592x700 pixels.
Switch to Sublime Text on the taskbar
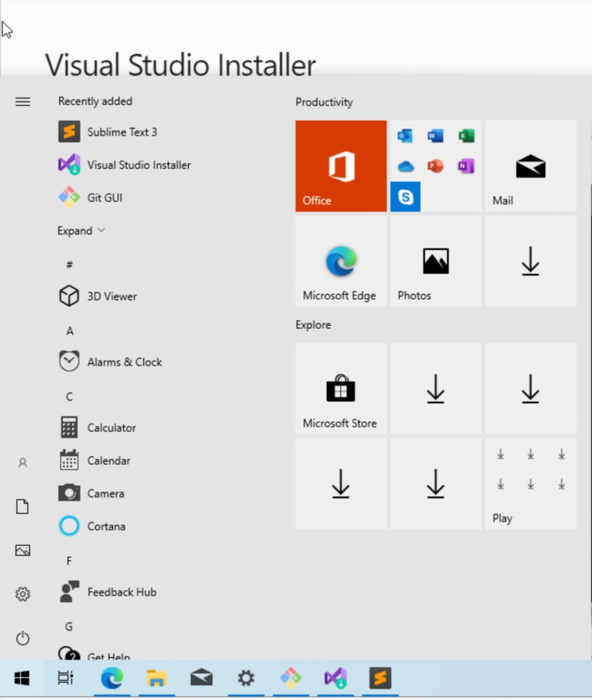pos(380,678)
